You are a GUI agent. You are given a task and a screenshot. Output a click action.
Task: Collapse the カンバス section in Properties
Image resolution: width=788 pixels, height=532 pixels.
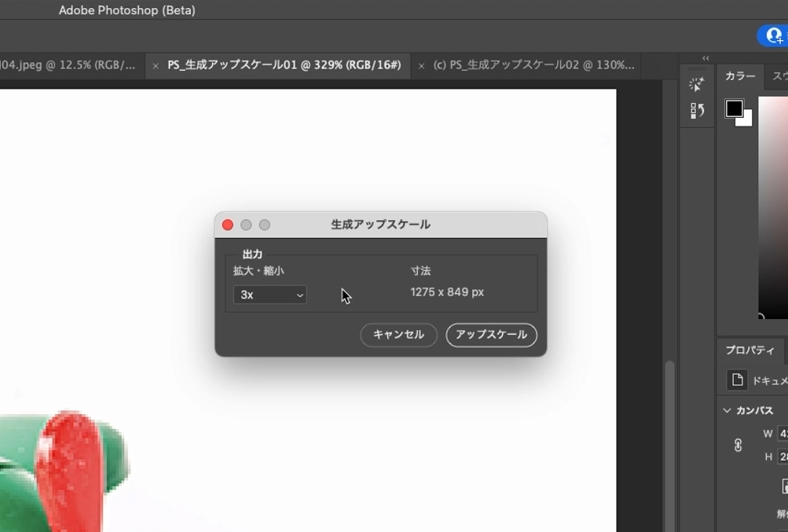click(x=728, y=409)
